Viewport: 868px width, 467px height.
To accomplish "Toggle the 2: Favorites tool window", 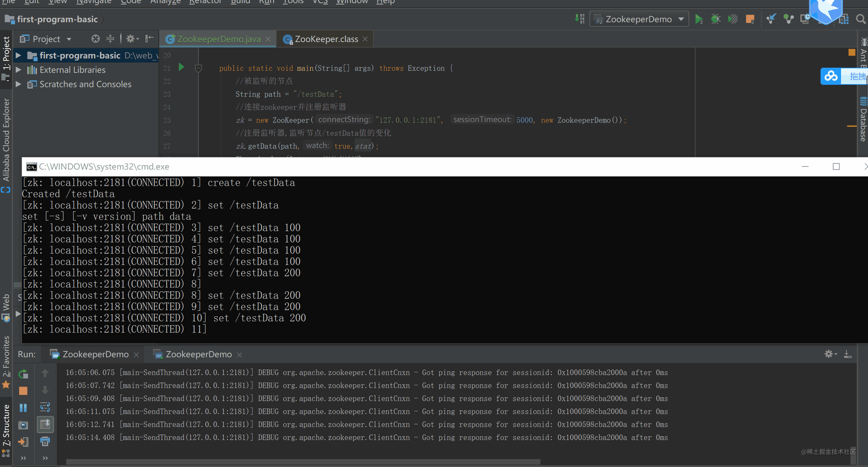I will pyautogui.click(x=6, y=362).
